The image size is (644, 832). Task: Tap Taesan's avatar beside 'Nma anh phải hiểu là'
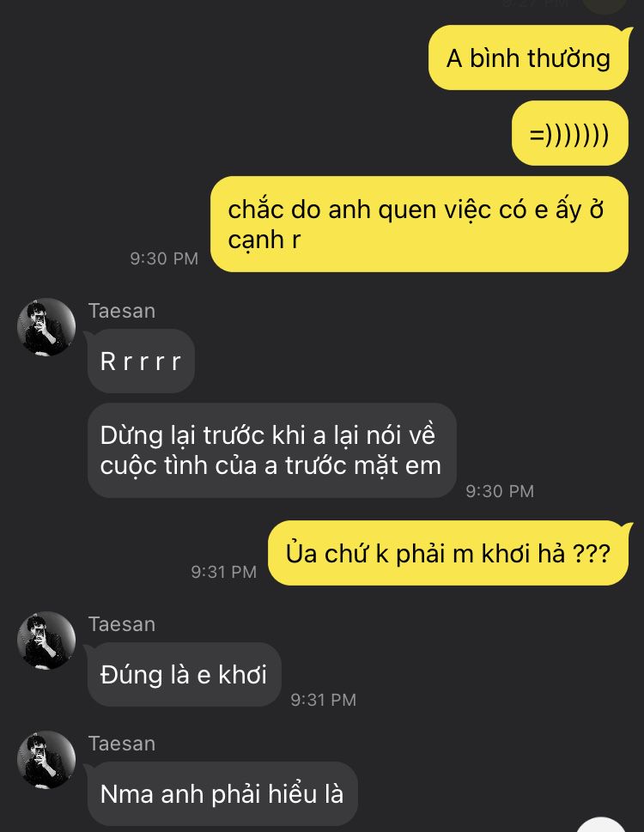pyautogui.click(x=46, y=760)
